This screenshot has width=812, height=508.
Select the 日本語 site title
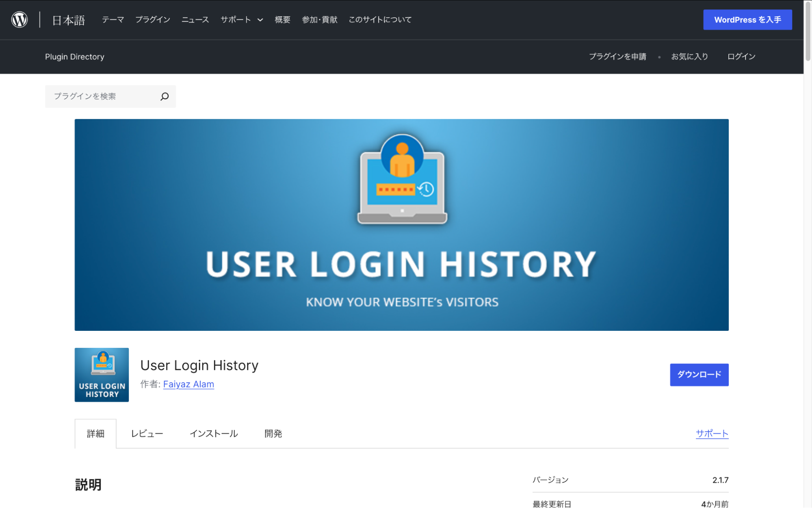[67, 20]
